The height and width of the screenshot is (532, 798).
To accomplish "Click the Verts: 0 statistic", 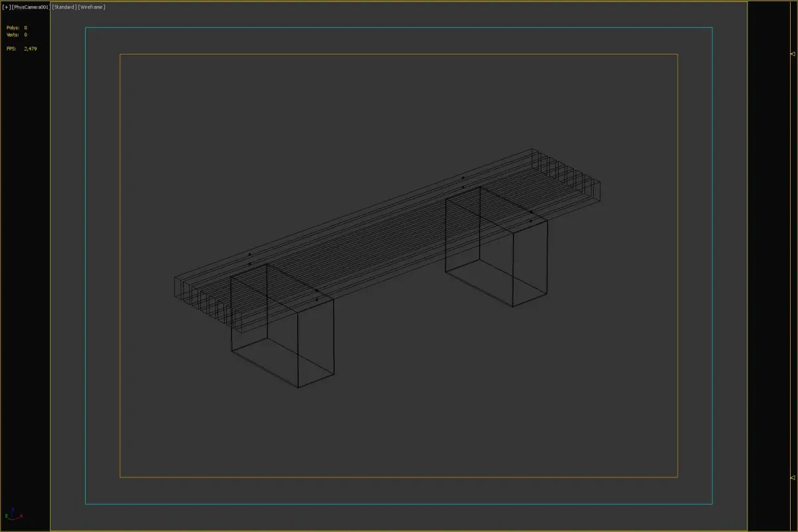I will (x=17, y=35).
